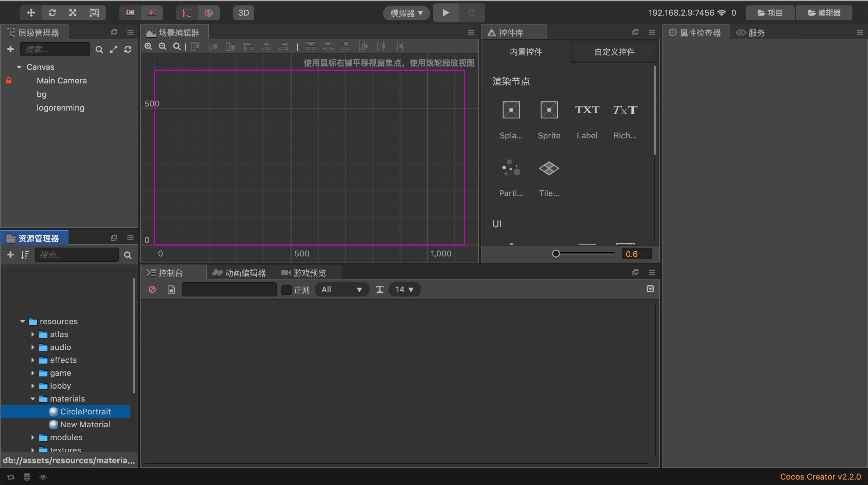Open the All log filter dropdown
The height and width of the screenshot is (485, 868).
341,290
